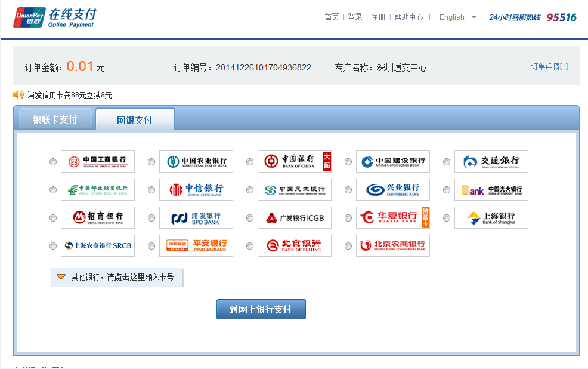Select the Bank of Shanghai radio button
The width and height of the screenshot is (588, 369).
(x=447, y=218)
